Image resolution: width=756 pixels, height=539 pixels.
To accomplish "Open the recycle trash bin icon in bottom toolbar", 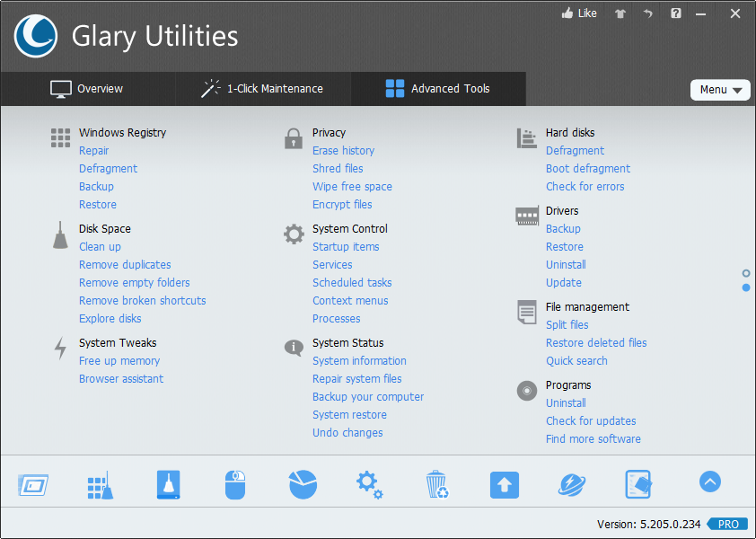I will [x=437, y=484].
